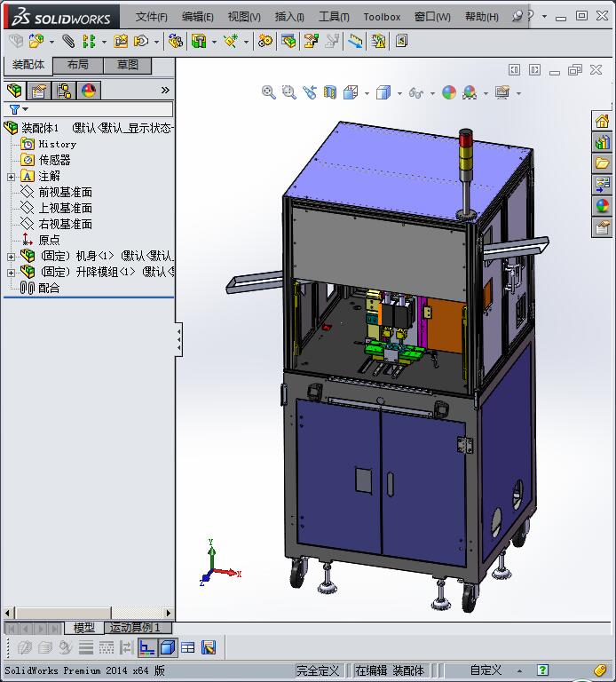The width and height of the screenshot is (616, 682).
Task: Click the Exploded View icon
Action: tap(312, 42)
